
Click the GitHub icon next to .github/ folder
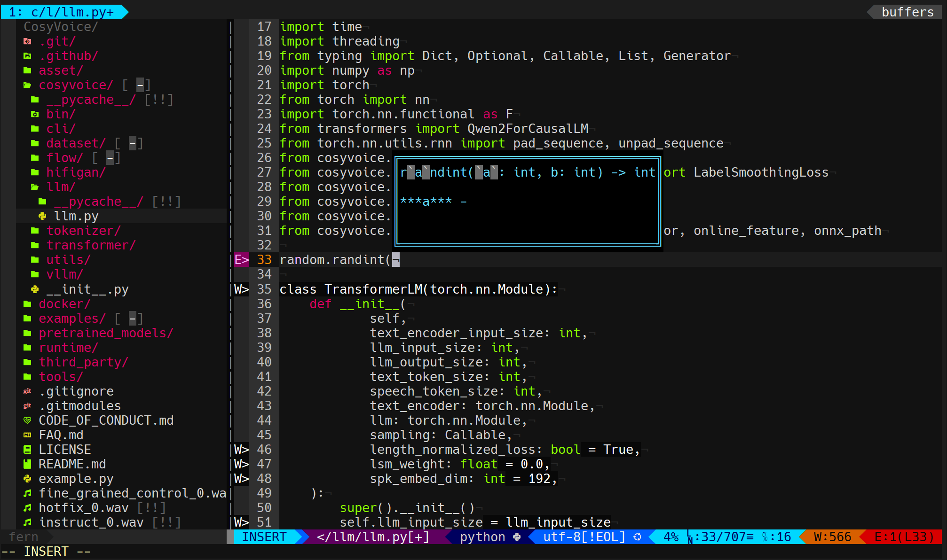pos(27,55)
